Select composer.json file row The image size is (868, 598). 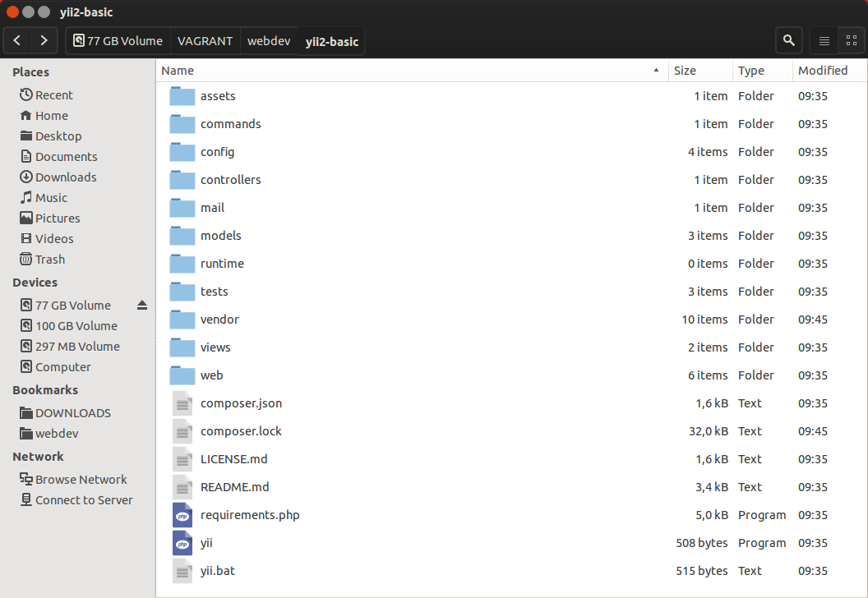[241, 403]
